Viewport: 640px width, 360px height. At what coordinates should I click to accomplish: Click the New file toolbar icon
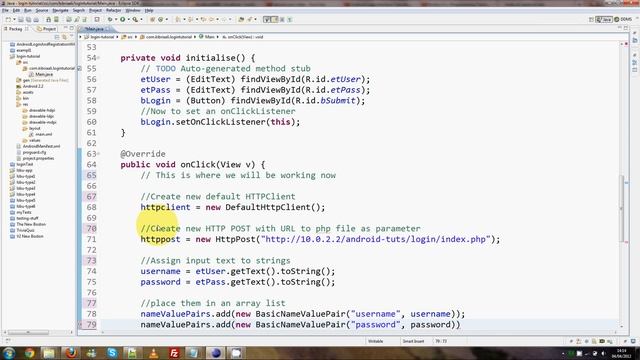[8, 19]
